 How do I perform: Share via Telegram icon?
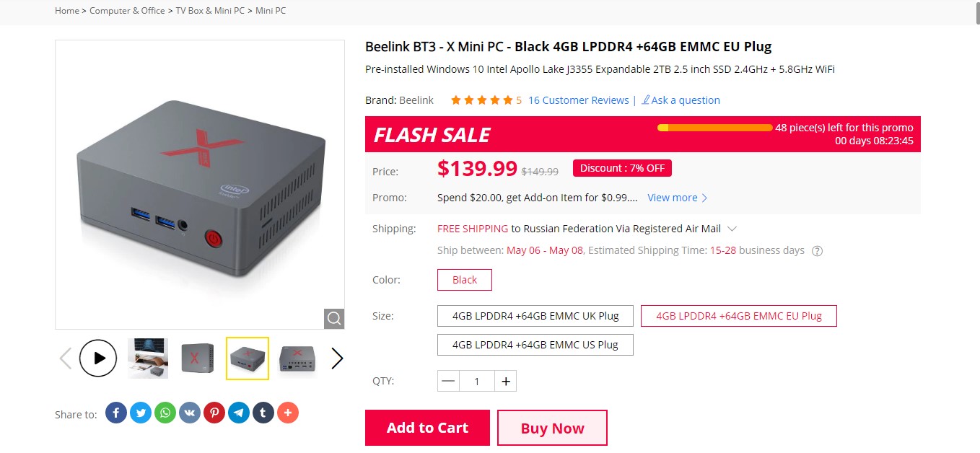click(x=239, y=413)
